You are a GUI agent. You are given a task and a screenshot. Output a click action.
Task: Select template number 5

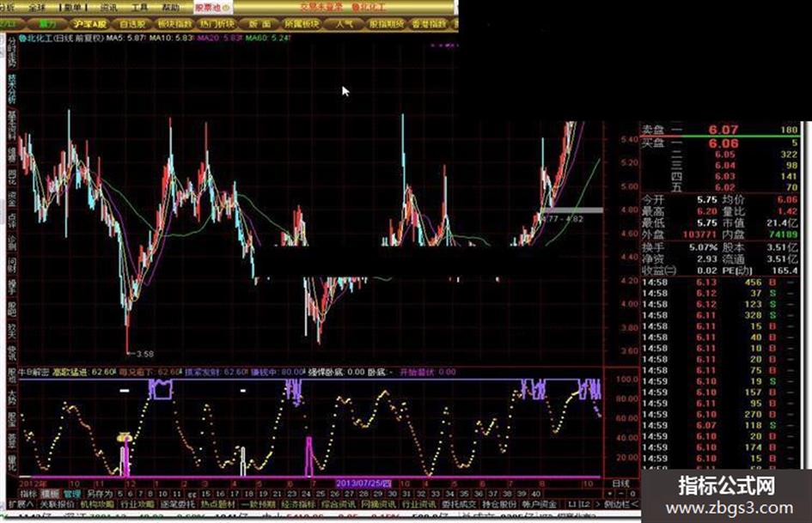(120, 494)
